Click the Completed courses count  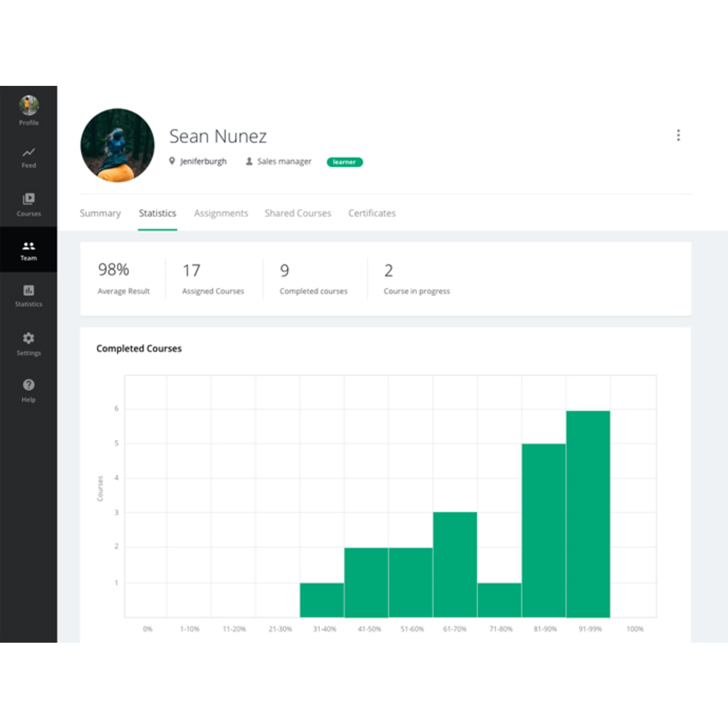313,279
